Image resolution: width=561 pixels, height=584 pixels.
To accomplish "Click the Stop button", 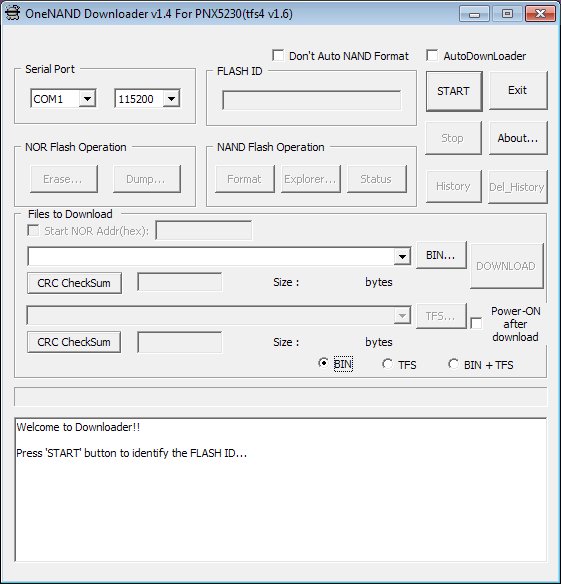I will (x=453, y=138).
